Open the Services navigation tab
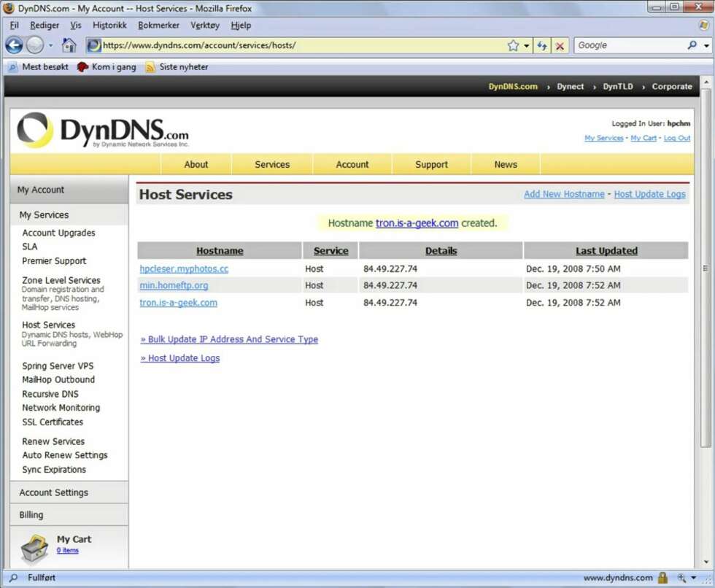The image size is (715, 588). [272, 165]
